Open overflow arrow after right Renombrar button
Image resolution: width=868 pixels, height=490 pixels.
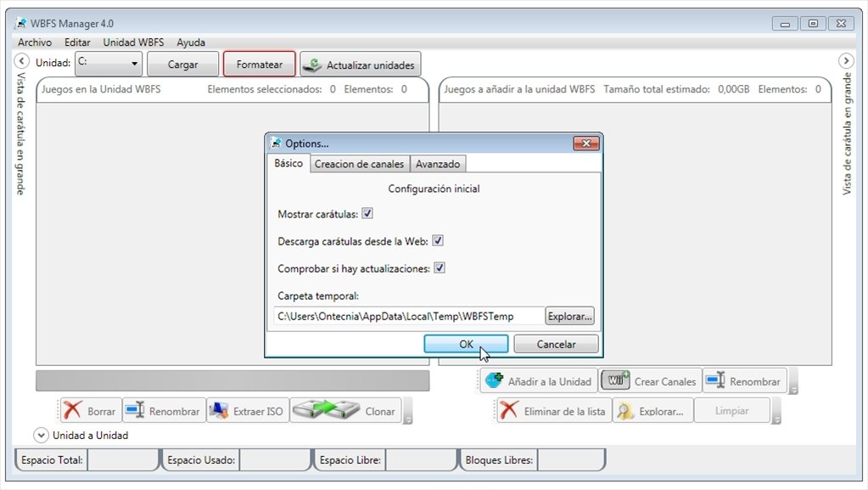point(793,380)
